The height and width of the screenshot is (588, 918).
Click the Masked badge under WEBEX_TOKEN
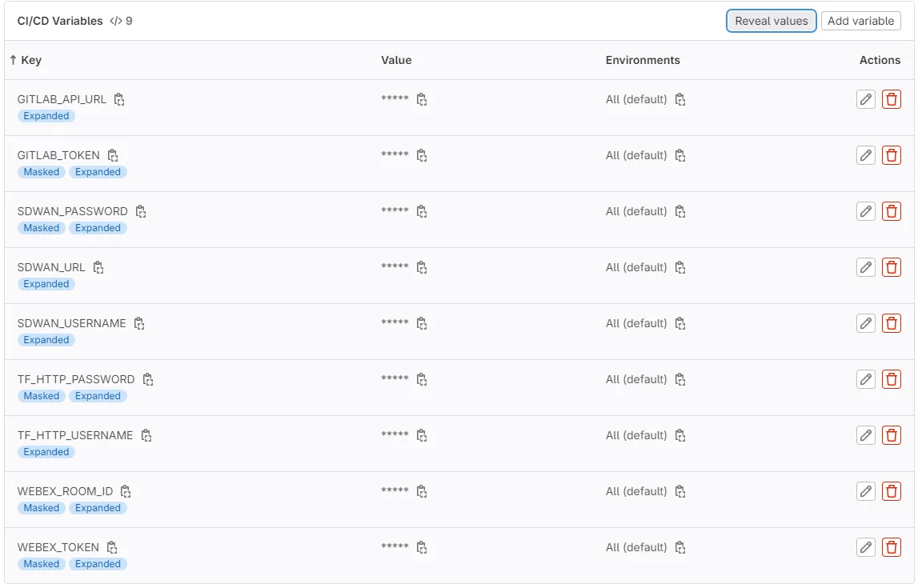click(42, 564)
